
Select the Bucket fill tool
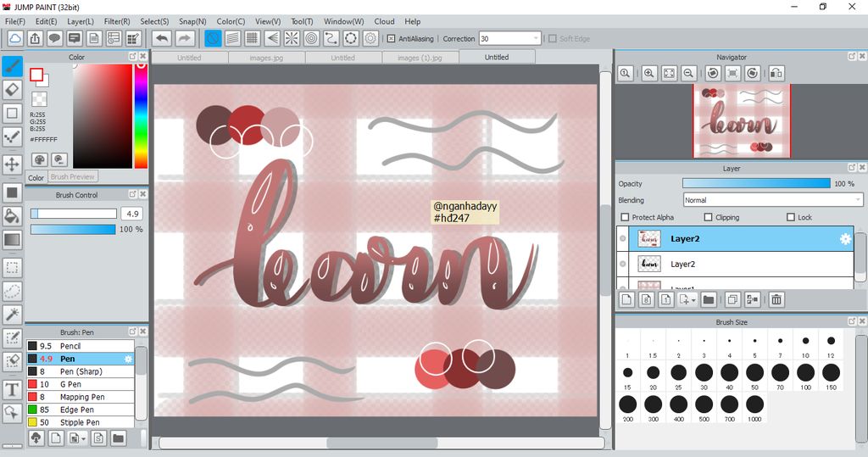coord(12,216)
